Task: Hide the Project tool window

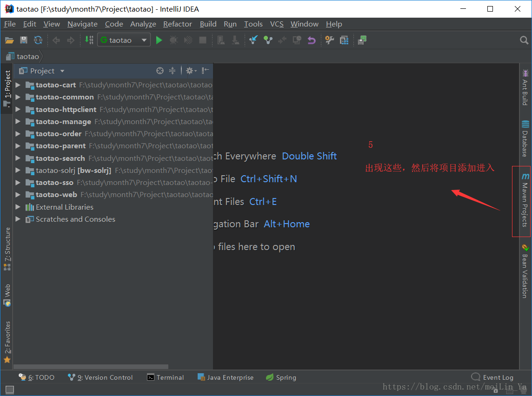Action: point(205,71)
